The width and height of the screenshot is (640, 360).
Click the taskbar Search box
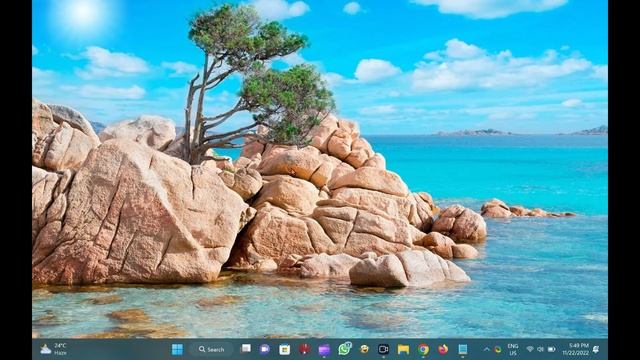point(212,349)
